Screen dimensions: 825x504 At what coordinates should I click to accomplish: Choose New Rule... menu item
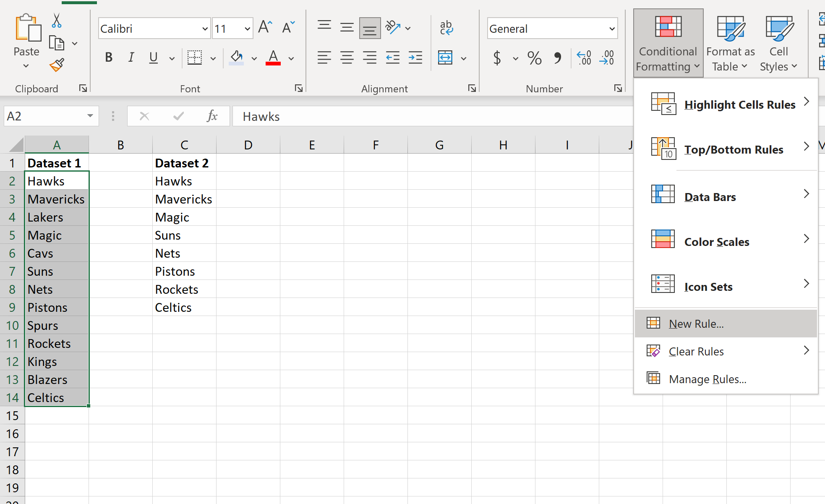(726, 324)
